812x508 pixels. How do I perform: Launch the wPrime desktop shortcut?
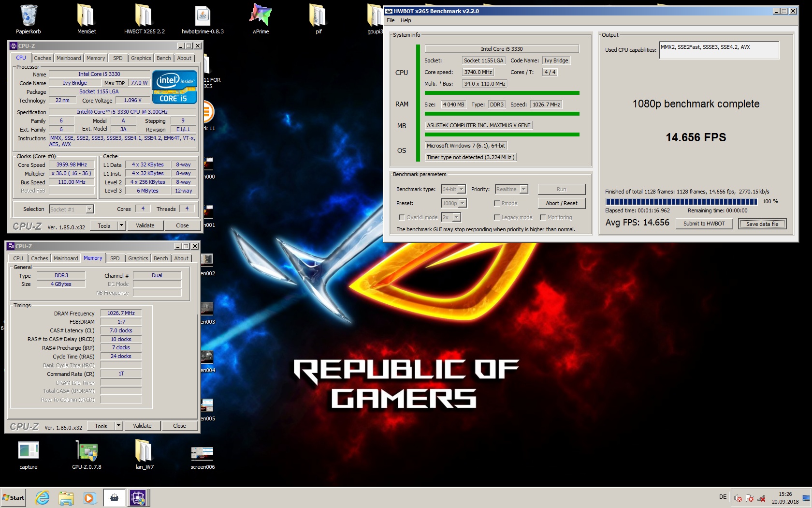(261, 19)
